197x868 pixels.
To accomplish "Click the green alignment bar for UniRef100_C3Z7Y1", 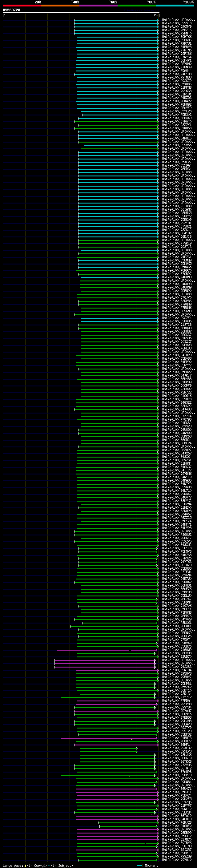I will (x=118, y=125).
